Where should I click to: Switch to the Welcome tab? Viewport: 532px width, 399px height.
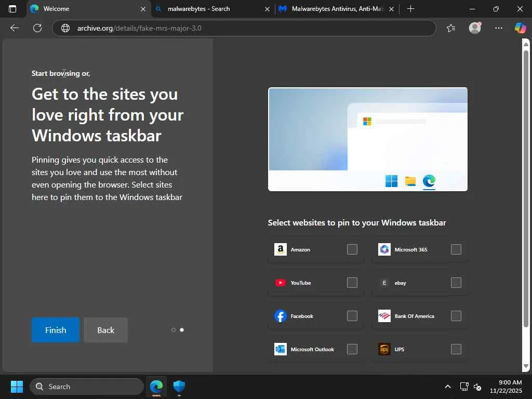(x=88, y=9)
